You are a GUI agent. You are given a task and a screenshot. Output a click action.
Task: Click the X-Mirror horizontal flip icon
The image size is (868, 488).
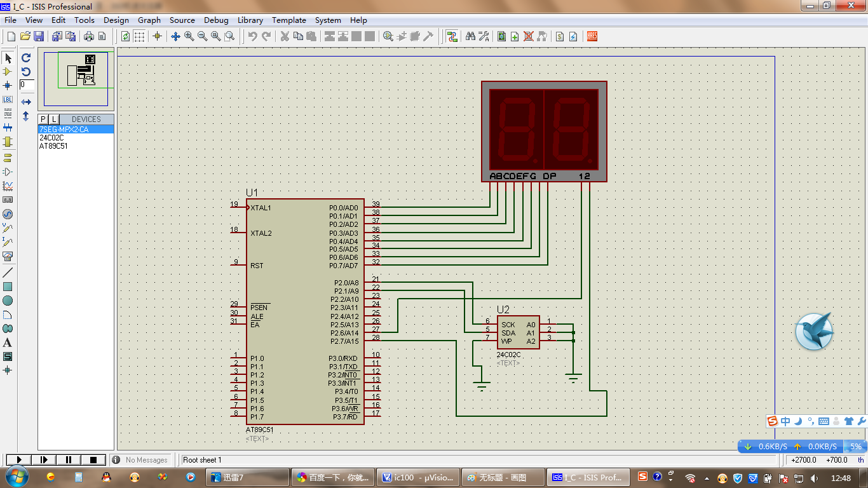coord(26,102)
